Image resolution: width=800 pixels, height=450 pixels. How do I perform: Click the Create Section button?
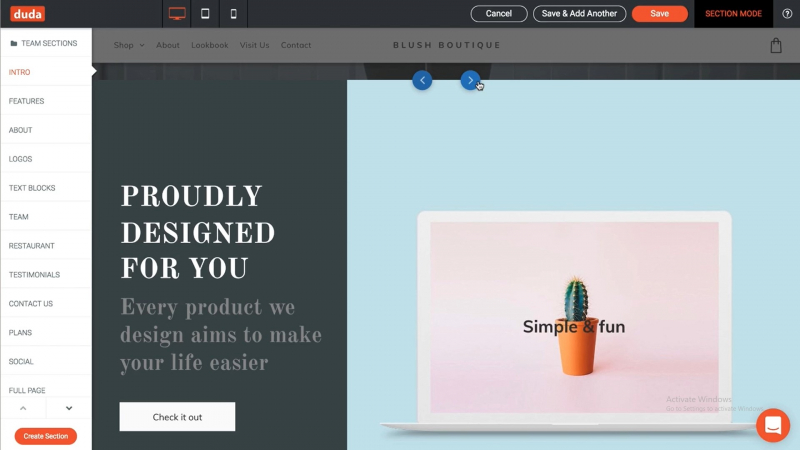[x=45, y=436]
